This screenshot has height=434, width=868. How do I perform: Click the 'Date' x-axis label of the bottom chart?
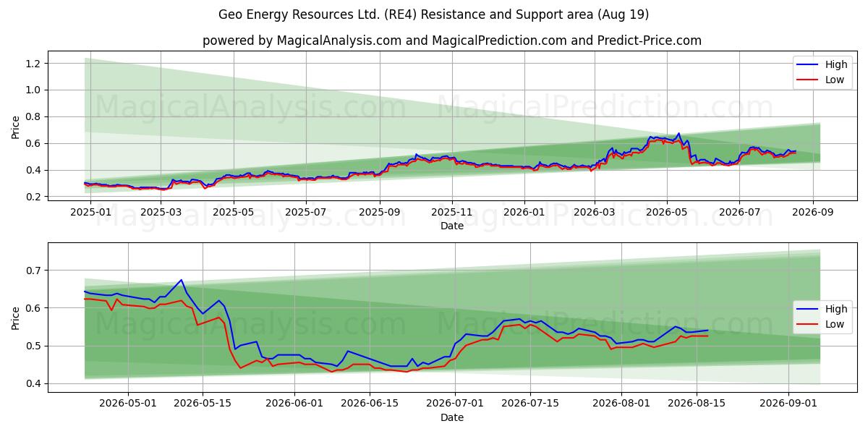coord(452,418)
